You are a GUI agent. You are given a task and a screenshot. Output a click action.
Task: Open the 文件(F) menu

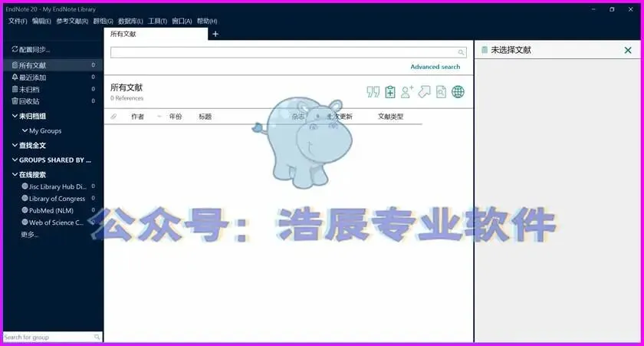coord(18,21)
